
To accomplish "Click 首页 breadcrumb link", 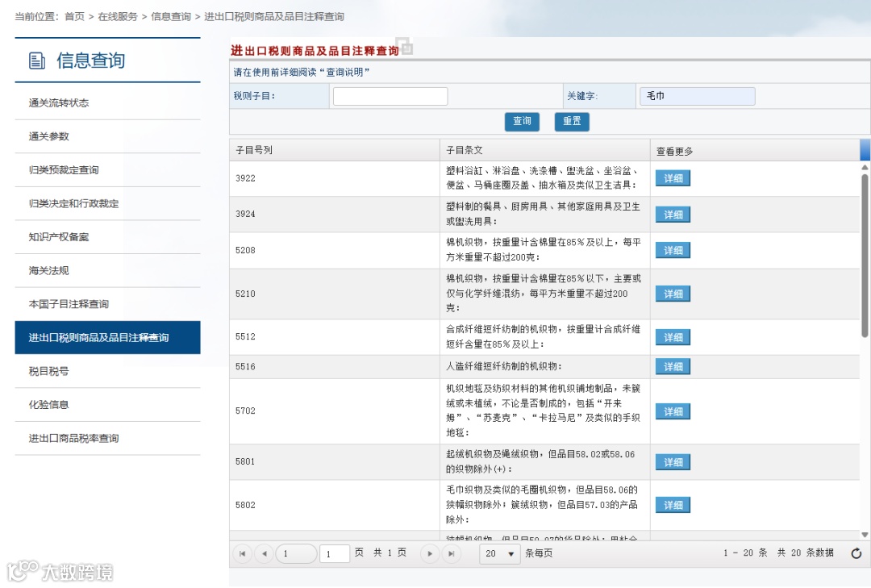I will click(x=74, y=17).
